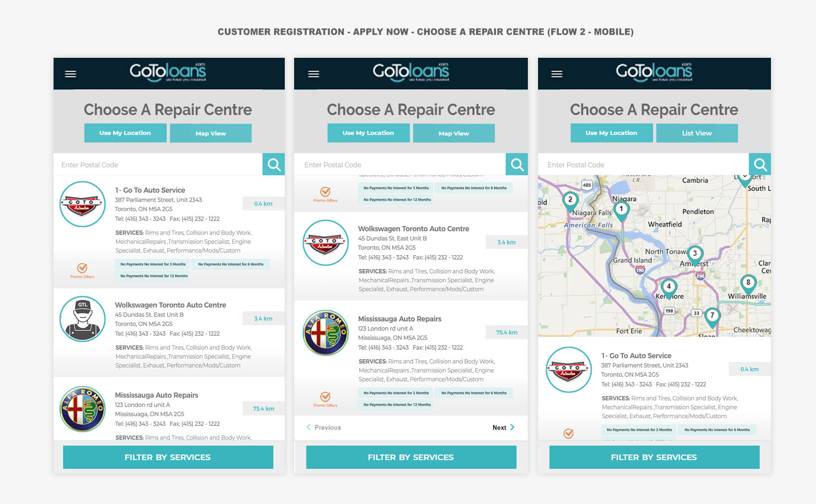The height and width of the screenshot is (504, 816).
Task: Open hamburger menu on middle mobile screen
Action: (x=314, y=74)
